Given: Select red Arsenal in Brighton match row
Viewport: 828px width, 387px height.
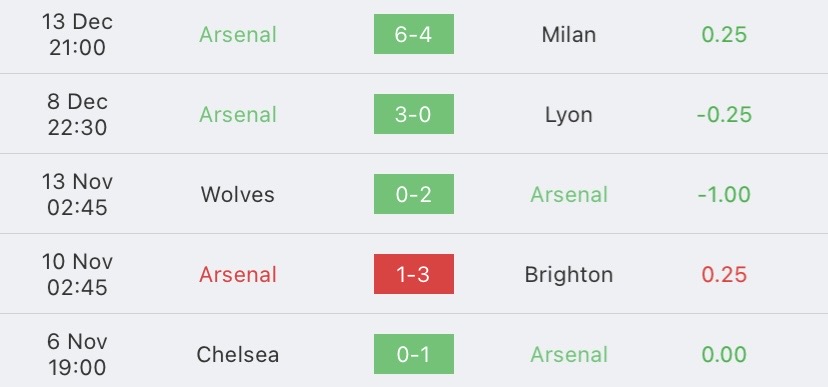Looking at the screenshot, I should click(238, 275).
